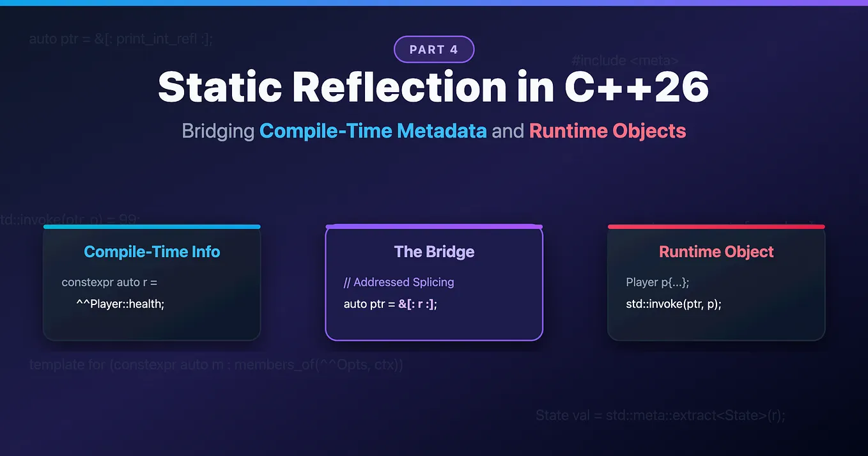Open the Runtime Object card
This screenshot has width=868, height=456.
tap(716, 283)
